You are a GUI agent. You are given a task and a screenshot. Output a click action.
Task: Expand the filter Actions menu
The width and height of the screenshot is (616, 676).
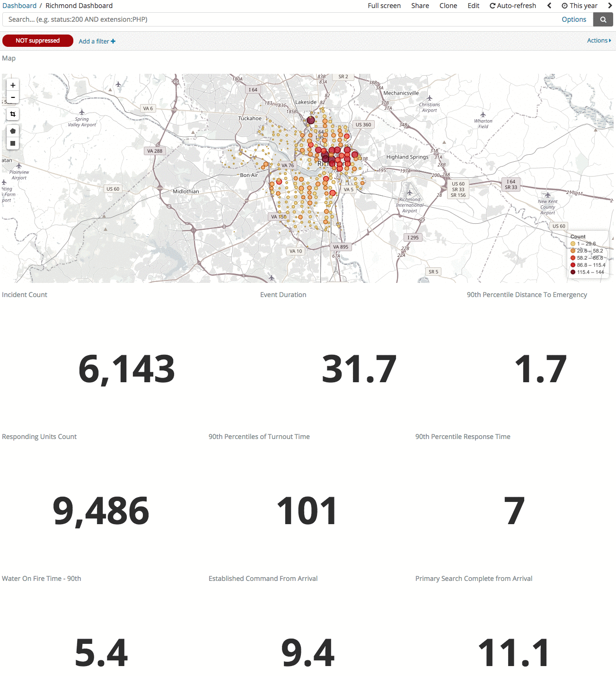tap(598, 41)
